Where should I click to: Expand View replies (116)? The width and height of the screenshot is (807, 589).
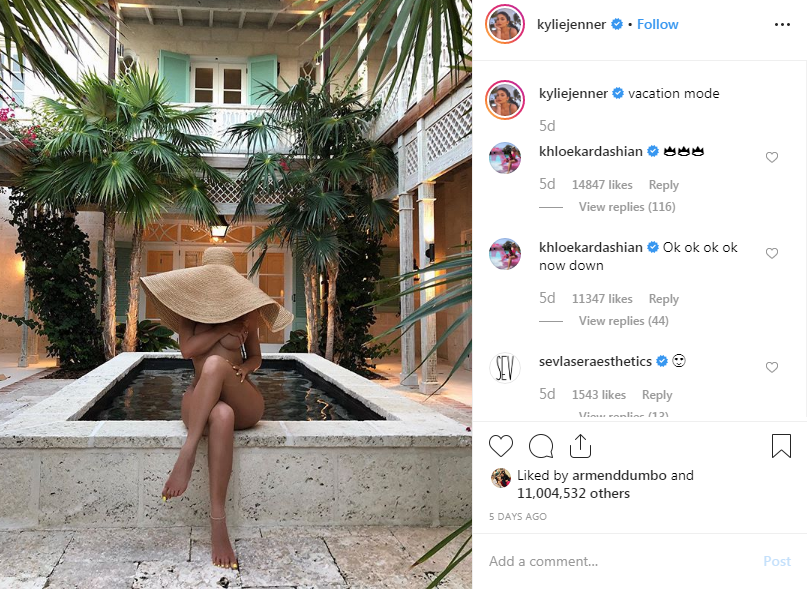coord(627,207)
